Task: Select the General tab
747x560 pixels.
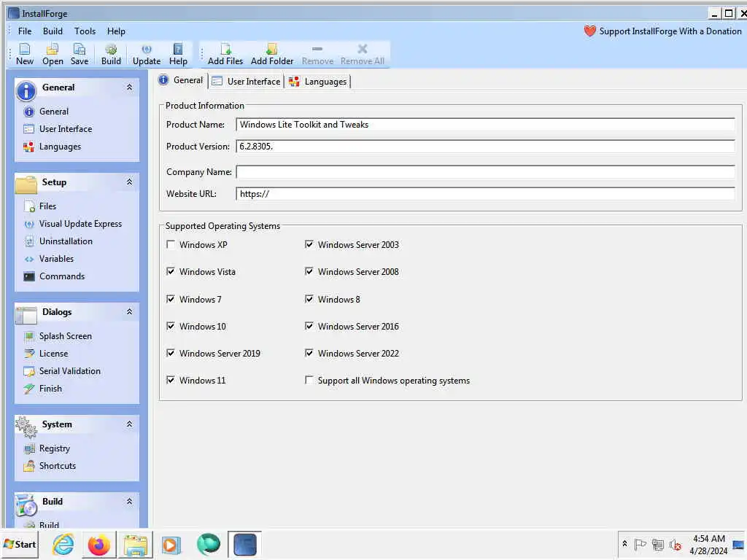Action: (x=181, y=80)
